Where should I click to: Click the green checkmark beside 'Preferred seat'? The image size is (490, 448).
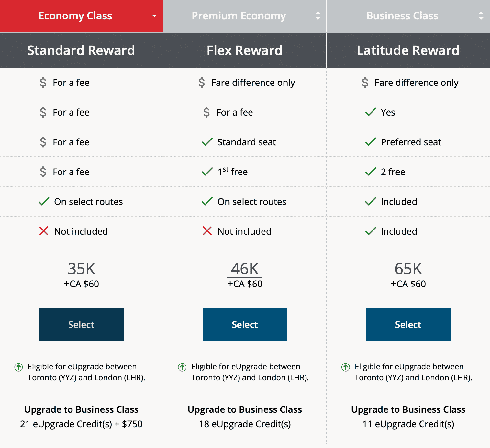(x=370, y=142)
